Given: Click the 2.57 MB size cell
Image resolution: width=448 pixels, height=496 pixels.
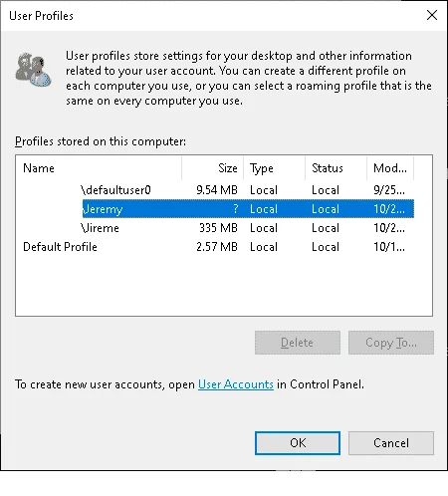Looking at the screenshot, I should click(x=217, y=247).
